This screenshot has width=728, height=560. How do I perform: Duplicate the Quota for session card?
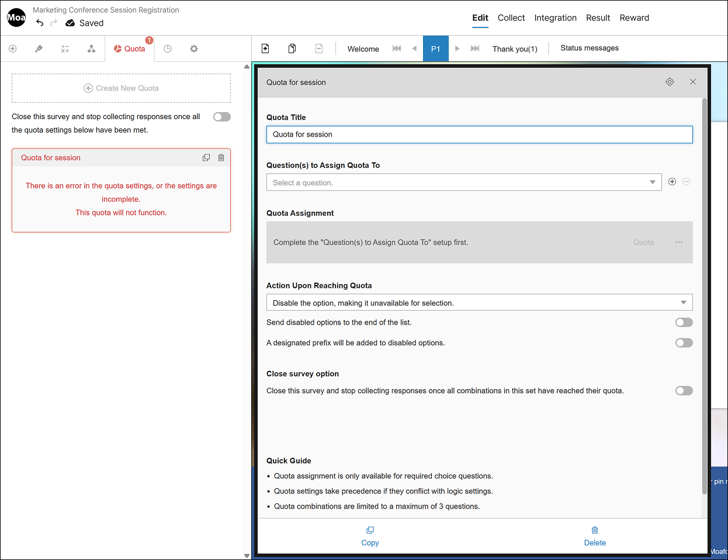[x=206, y=158]
